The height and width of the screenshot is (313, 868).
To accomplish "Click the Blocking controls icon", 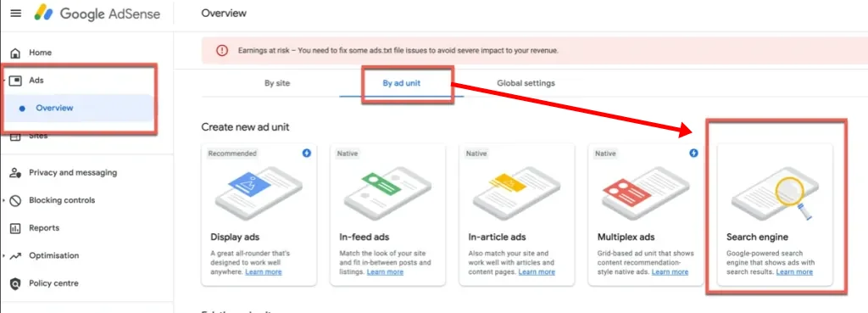I will [x=15, y=200].
